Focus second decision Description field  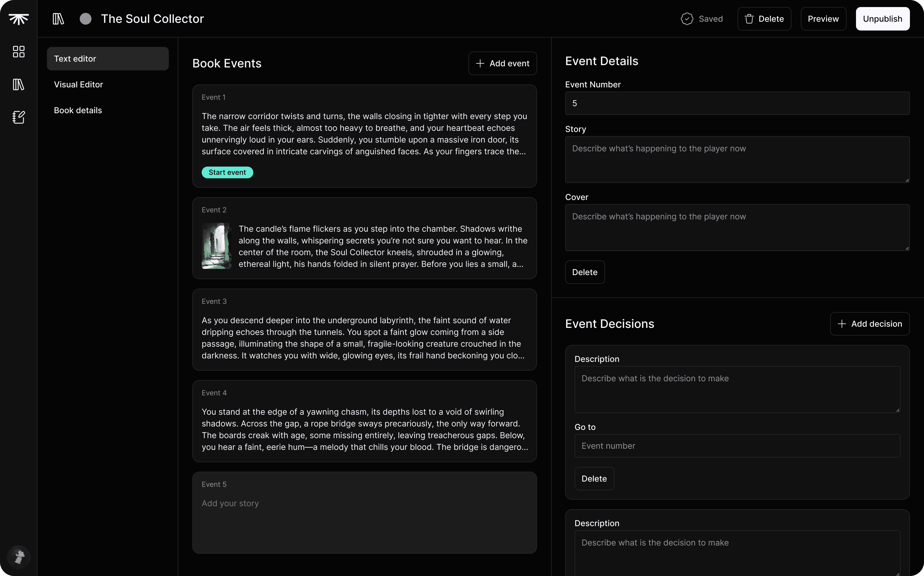click(737, 553)
